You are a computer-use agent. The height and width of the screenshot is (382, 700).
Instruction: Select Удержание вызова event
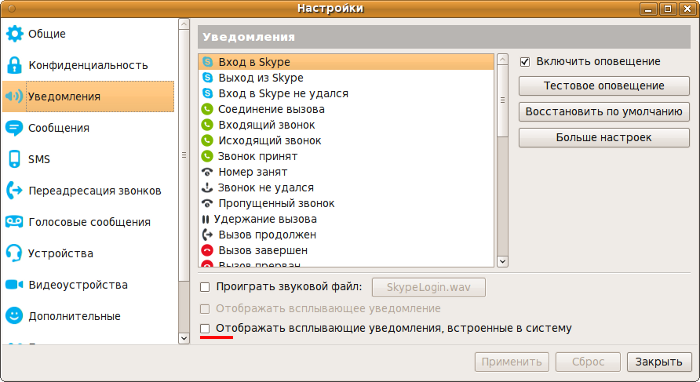pos(346,219)
